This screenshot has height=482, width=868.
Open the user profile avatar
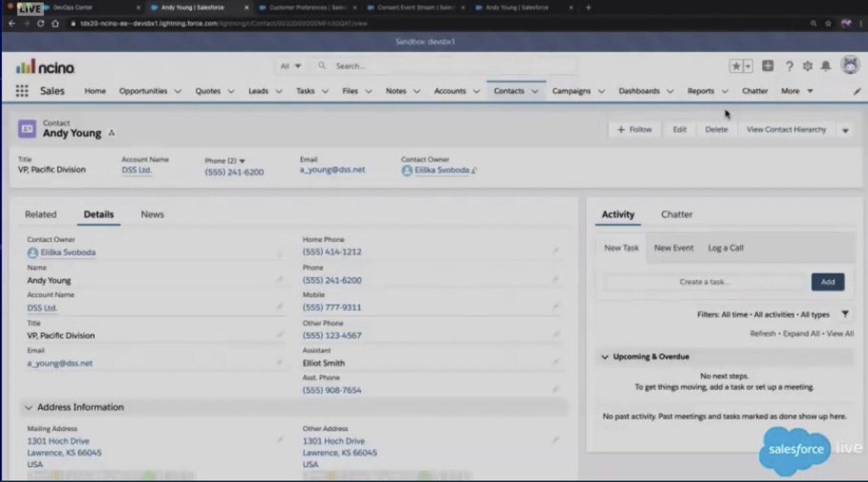point(849,65)
